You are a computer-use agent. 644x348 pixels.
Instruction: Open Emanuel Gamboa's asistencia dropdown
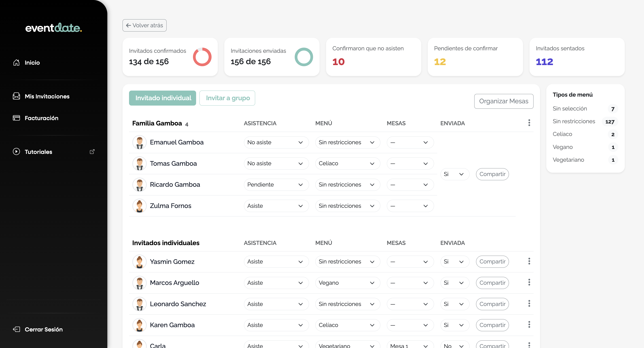[276, 142]
